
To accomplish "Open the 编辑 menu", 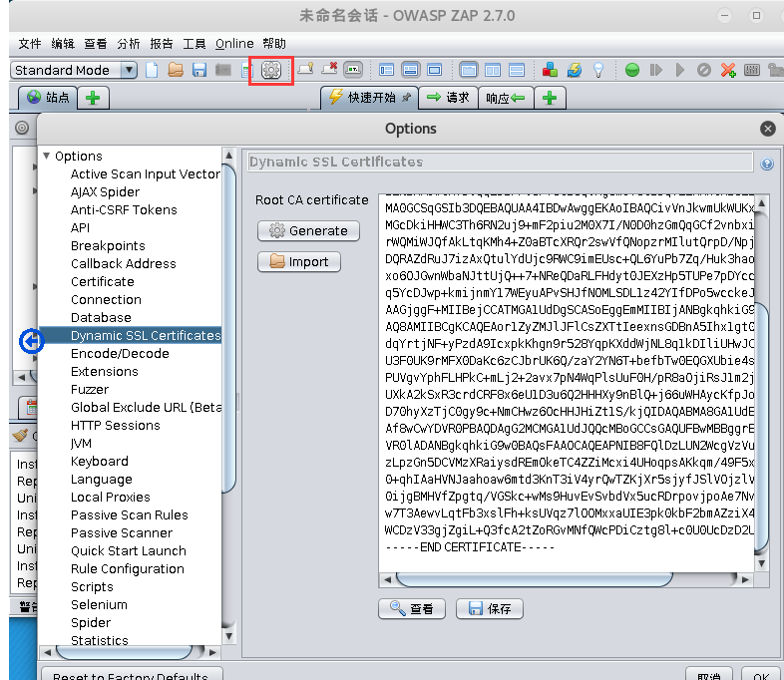I will point(63,44).
